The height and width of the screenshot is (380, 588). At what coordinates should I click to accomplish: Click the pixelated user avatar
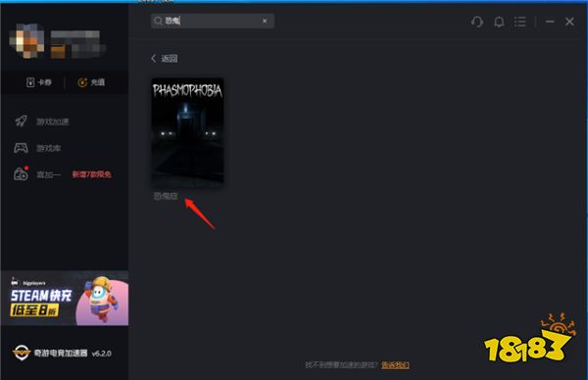(26, 40)
